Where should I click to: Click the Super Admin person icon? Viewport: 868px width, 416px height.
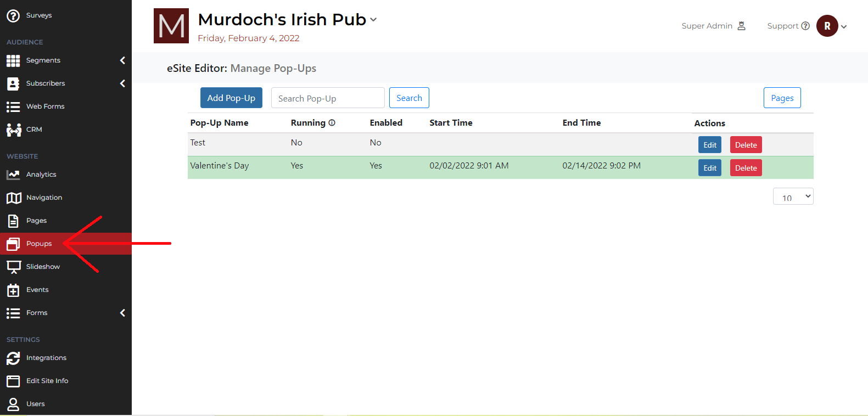point(741,26)
